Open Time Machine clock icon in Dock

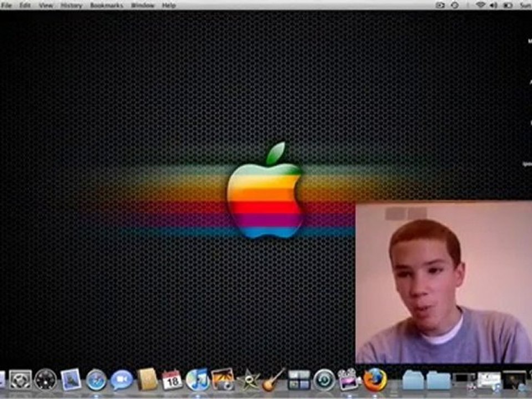tap(324, 380)
